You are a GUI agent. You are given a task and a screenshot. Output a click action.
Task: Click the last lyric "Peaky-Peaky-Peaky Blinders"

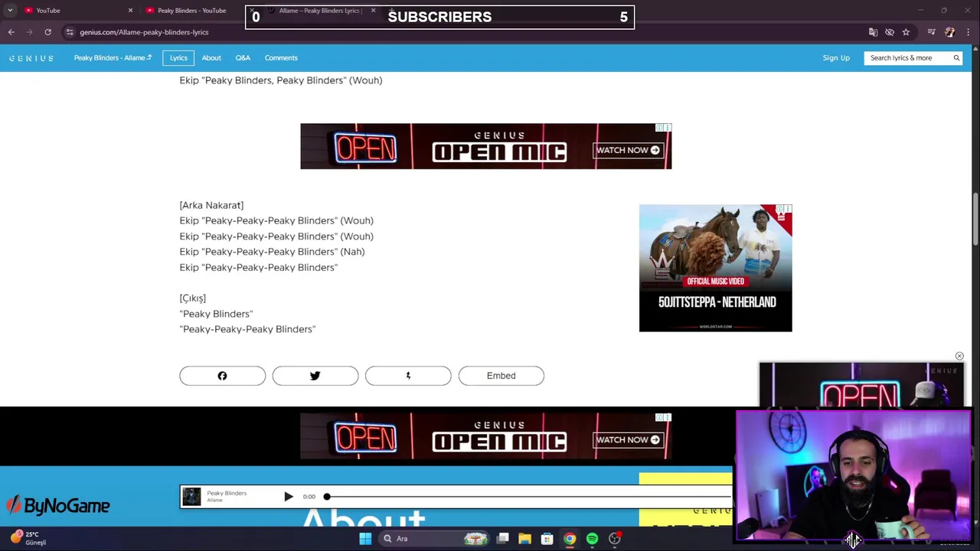(x=247, y=329)
